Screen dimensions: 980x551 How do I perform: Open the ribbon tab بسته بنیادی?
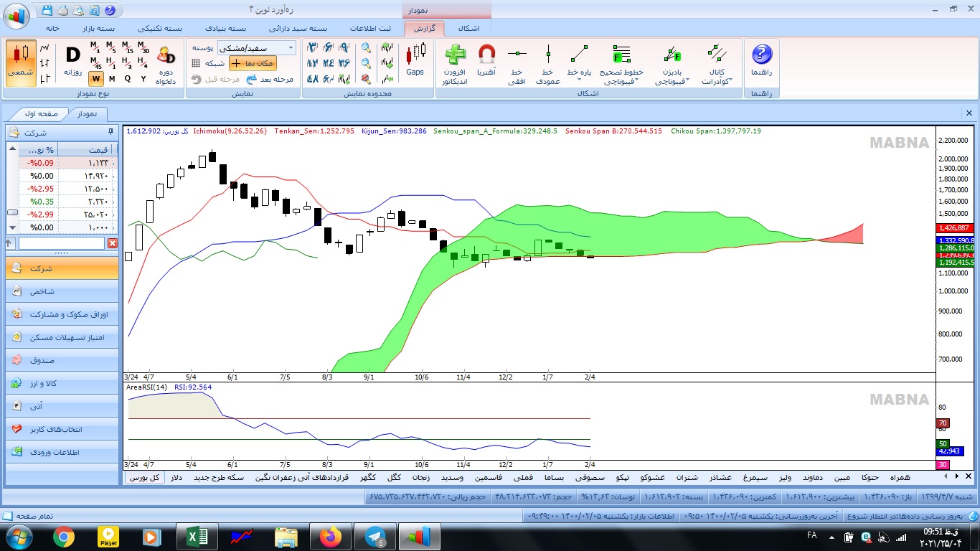pyautogui.click(x=226, y=29)
